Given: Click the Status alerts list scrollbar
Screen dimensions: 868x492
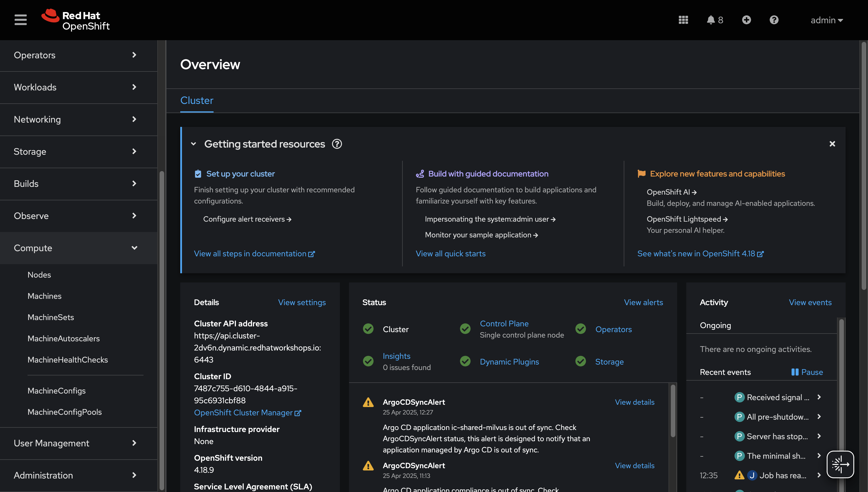Looking at the screenshot, I should 673,410.
